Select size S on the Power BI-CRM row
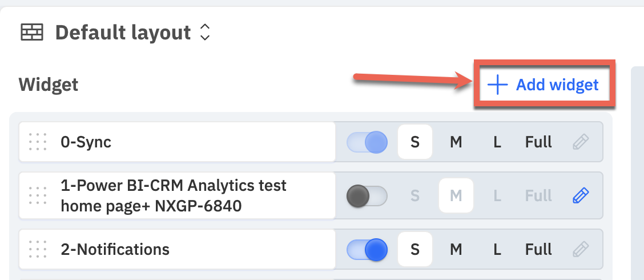 pyautogui.click(x=415, y=195)
